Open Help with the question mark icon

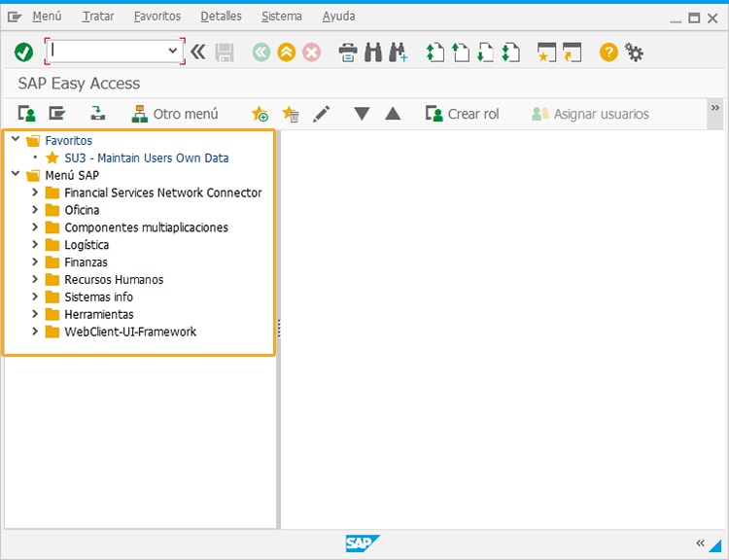click(x=608, y=52)
